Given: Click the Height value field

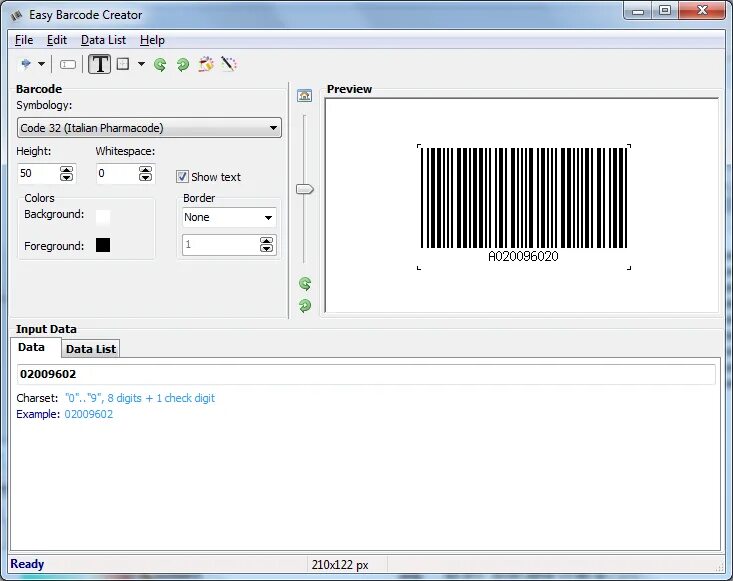Looking at the screenshot, I should [x=38, y=173].
